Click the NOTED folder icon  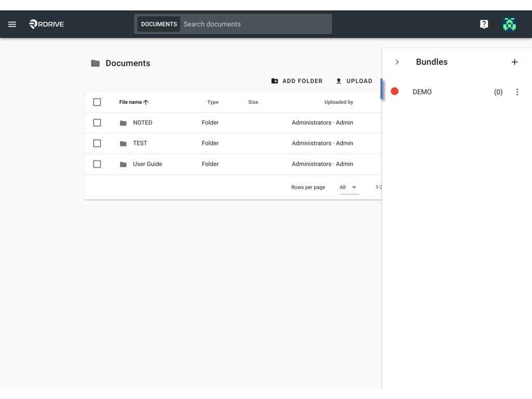[x=123, y=123]
